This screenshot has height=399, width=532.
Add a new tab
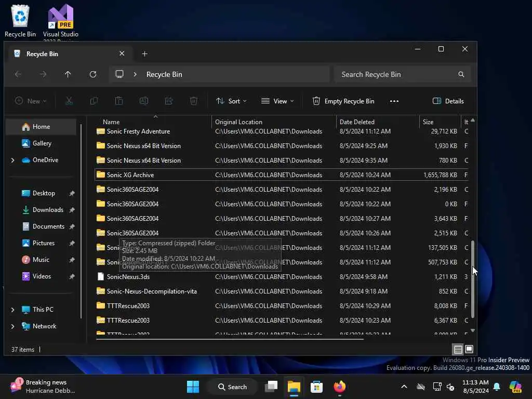144,54
